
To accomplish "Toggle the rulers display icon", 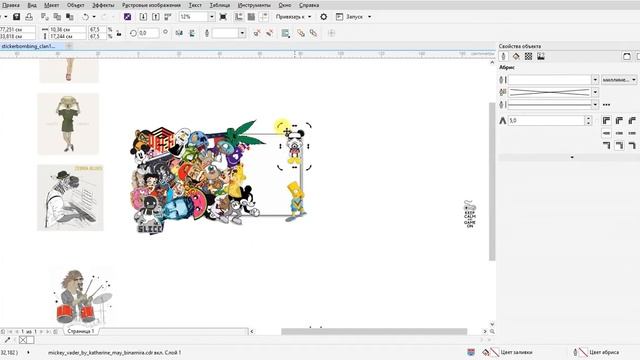I will click(x=239, y=17).
